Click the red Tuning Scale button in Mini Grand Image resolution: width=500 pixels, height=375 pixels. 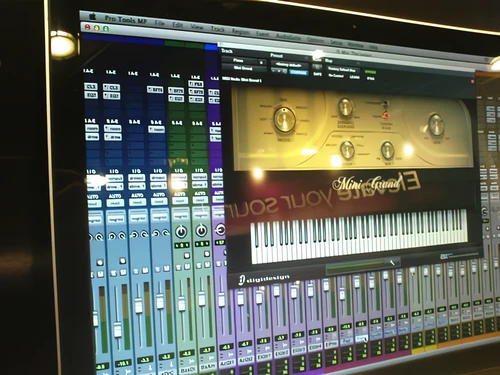[386, 115]
